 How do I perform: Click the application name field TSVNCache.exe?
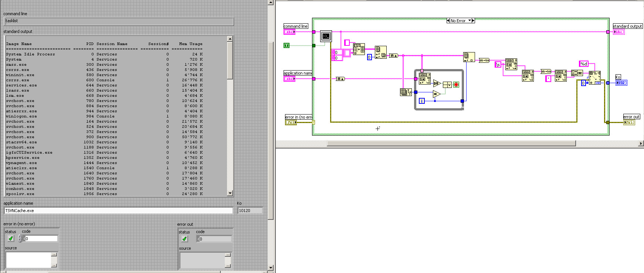[x=118, y=211]
